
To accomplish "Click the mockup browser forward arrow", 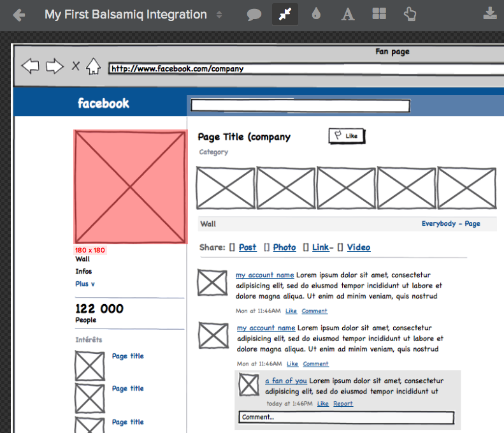I will 55,66.
